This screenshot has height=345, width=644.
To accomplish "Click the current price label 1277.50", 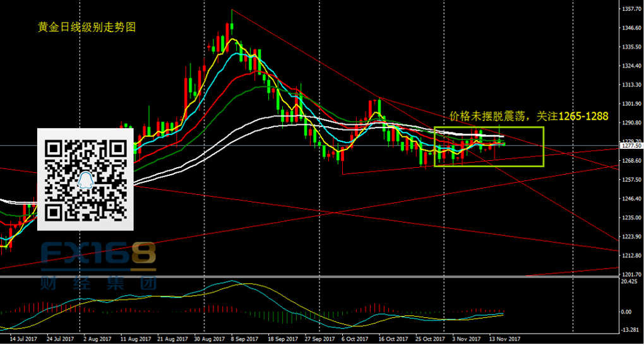I will click(631, 146).
